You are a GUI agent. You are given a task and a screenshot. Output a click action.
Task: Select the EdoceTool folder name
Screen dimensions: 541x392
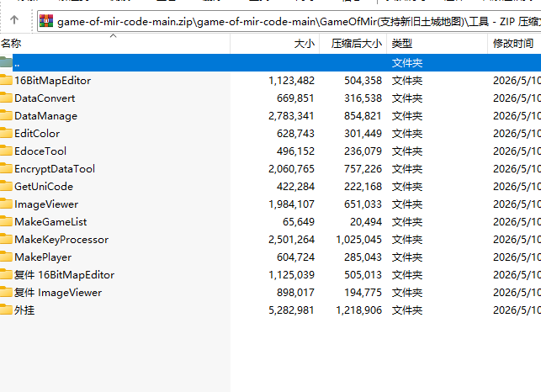[x=40, y=151]
